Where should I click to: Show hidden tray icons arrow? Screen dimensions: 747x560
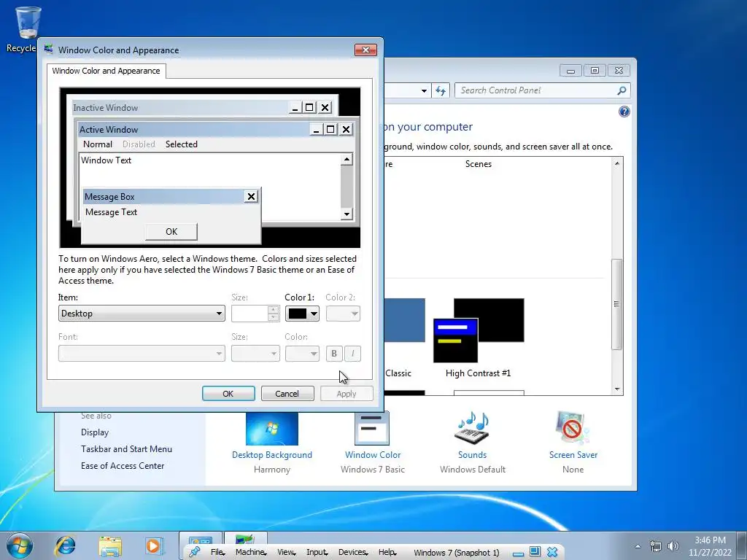[638, 546]
